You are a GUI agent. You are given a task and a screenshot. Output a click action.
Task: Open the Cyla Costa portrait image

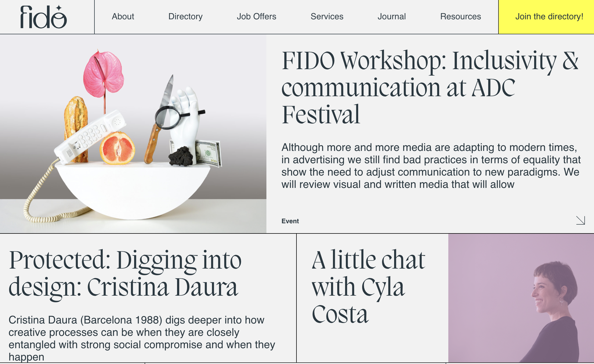pyautogui.click(x=521, y=298)
